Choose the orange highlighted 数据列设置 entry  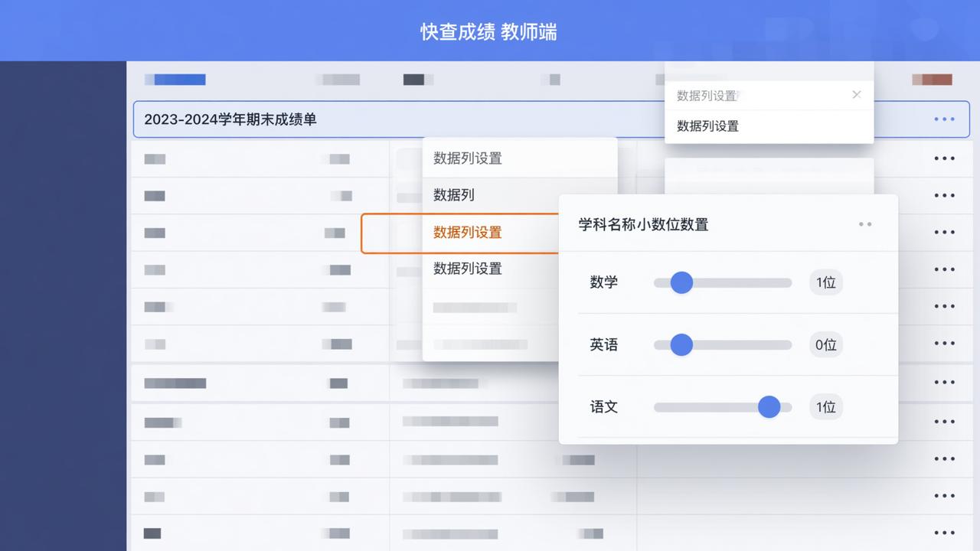pos(468,232)
